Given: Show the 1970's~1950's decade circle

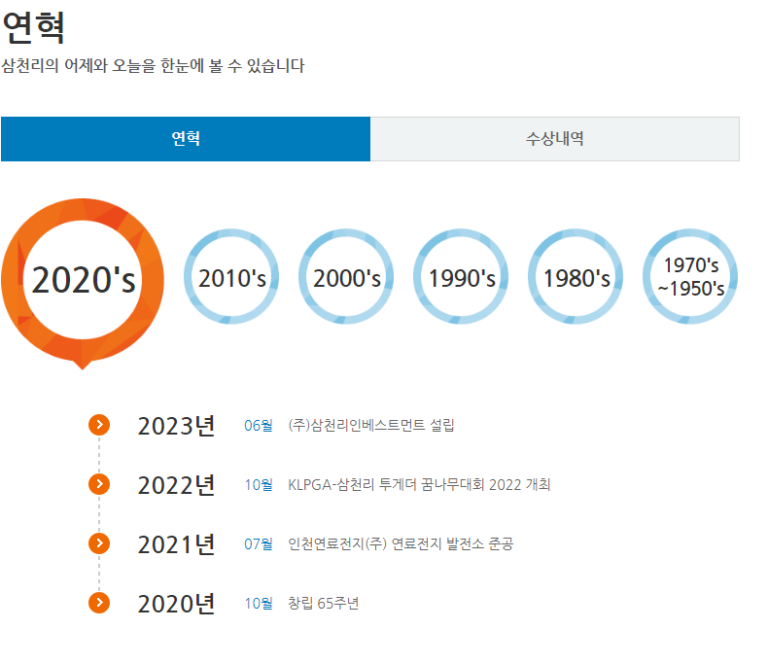Looking at the screenshot, I should (690, 277).
